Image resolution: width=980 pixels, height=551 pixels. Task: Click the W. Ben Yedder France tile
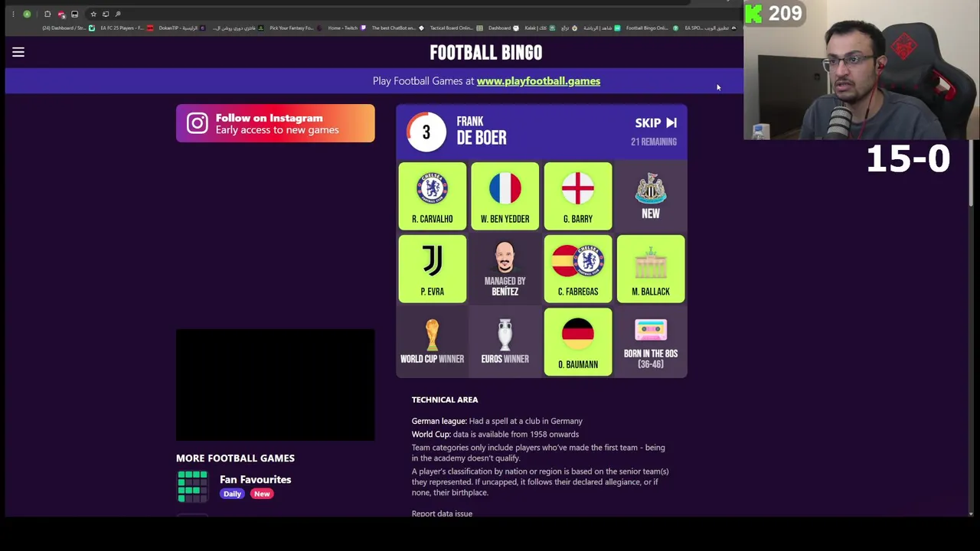pyautogui.click(x=505, y=195)
